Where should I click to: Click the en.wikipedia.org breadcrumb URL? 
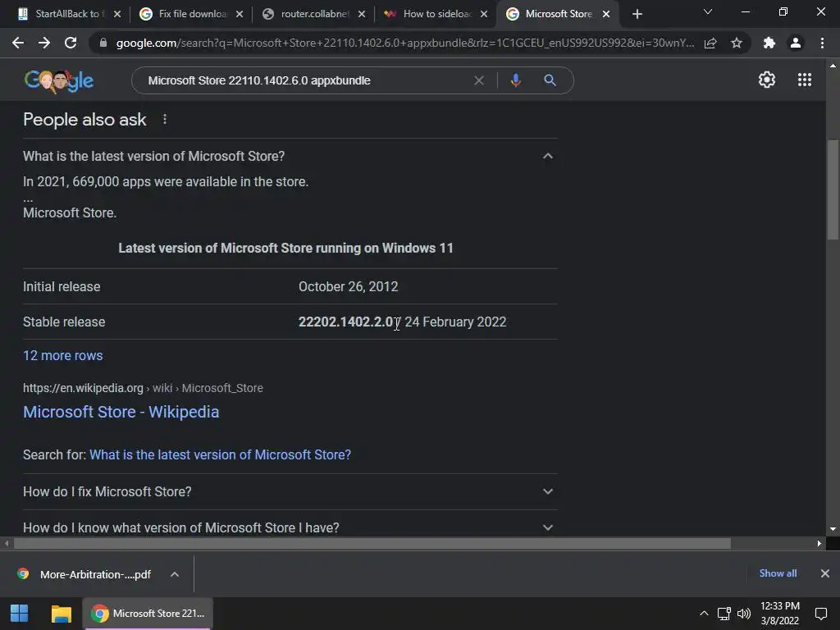pos(83,388)
